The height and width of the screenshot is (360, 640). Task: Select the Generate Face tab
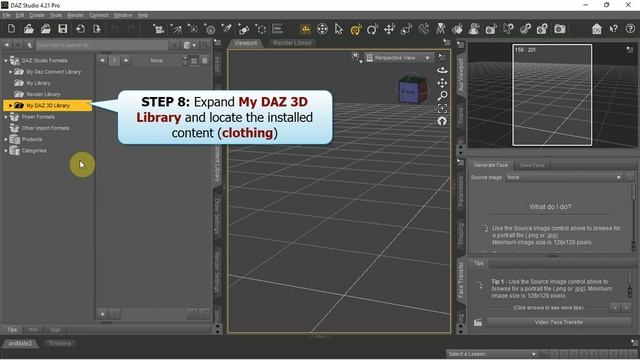click(491, 165)
